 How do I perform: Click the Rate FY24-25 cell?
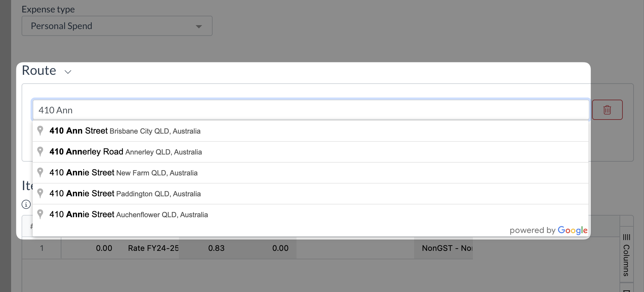pos(153,248)
